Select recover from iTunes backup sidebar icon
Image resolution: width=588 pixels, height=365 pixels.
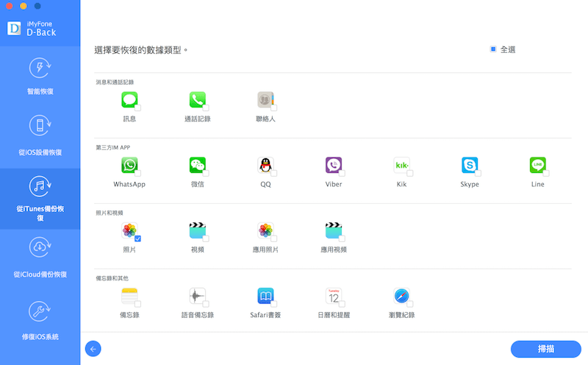click(40, 186)
